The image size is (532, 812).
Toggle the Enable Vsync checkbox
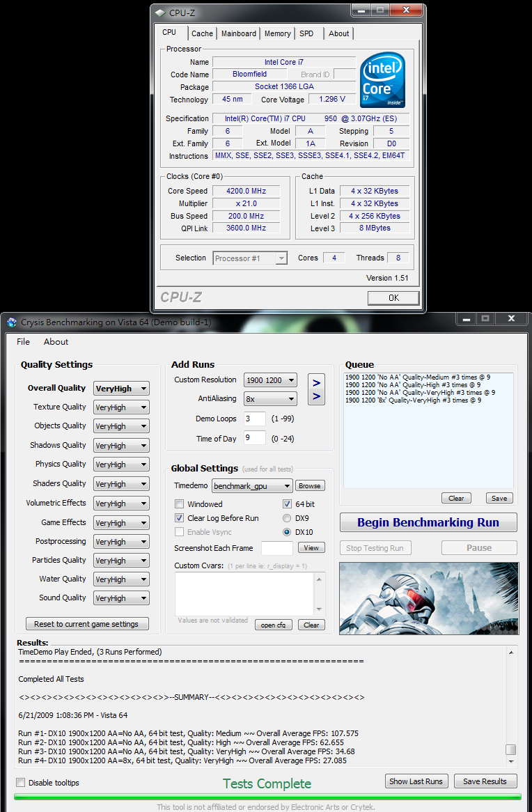point(179,532)
